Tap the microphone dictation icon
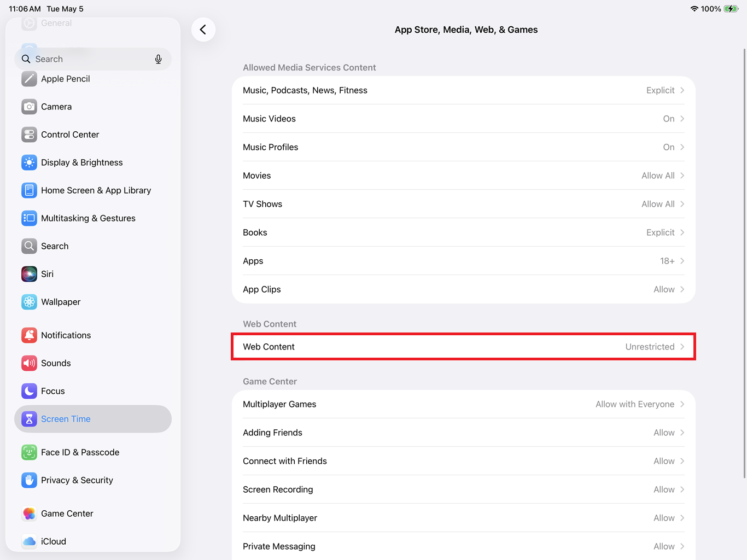Viewport: 747px width, 560px height. [x=158, y=59]
